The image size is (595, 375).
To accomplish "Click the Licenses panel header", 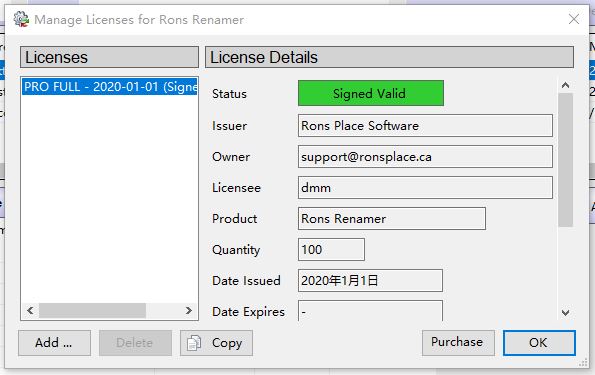I will 109,57.
